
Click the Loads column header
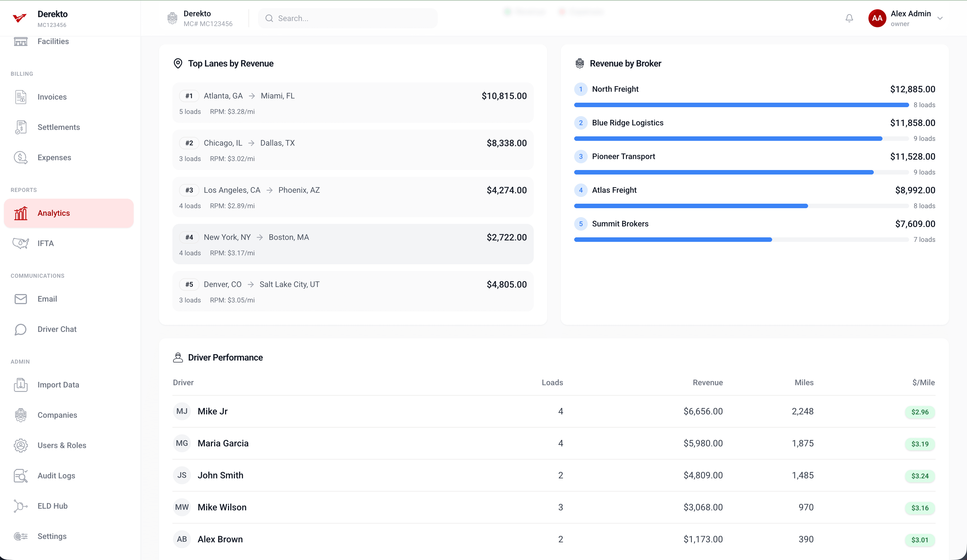(x=552, y=382)
